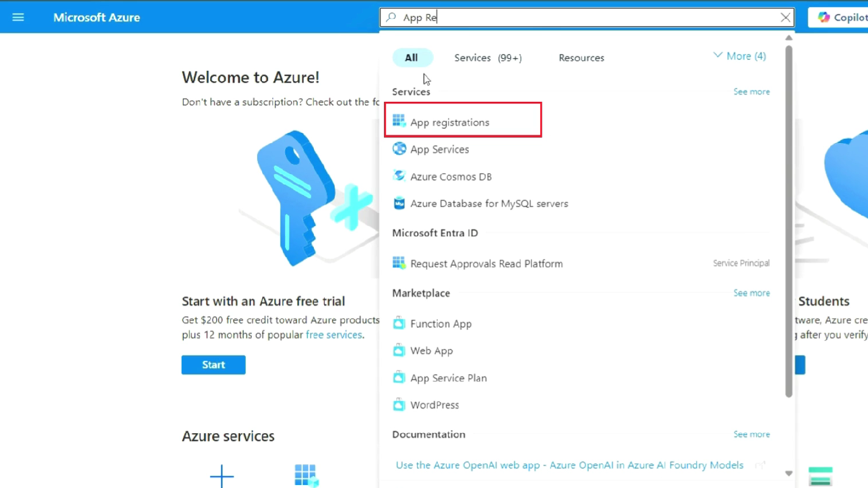868x488 pixels.
Task: Click scrollbar up arrow in search panel
Action: click(x=789, y=38)
